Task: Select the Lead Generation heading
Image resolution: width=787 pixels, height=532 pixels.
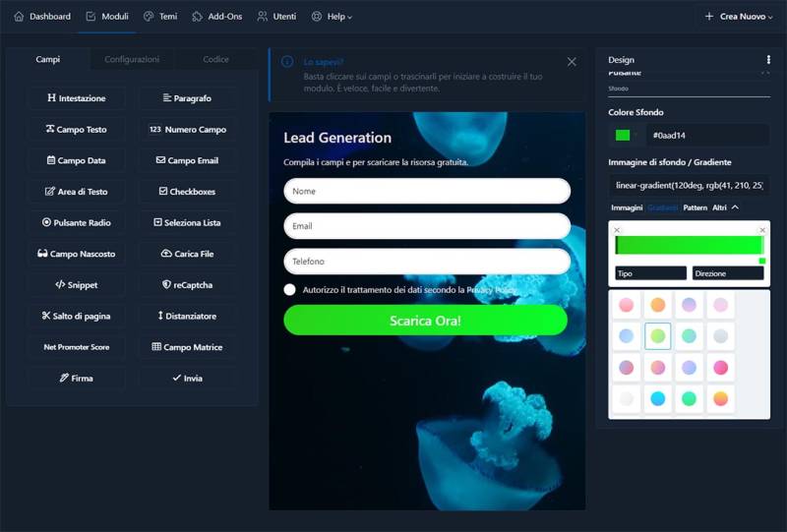Action: pos(337,138)
